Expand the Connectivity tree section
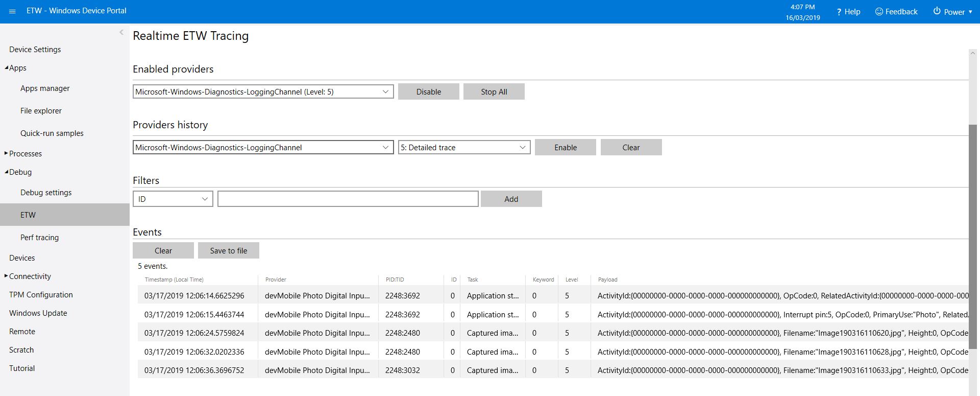This screenshot has height=396, width=980. tap(6, 276)
